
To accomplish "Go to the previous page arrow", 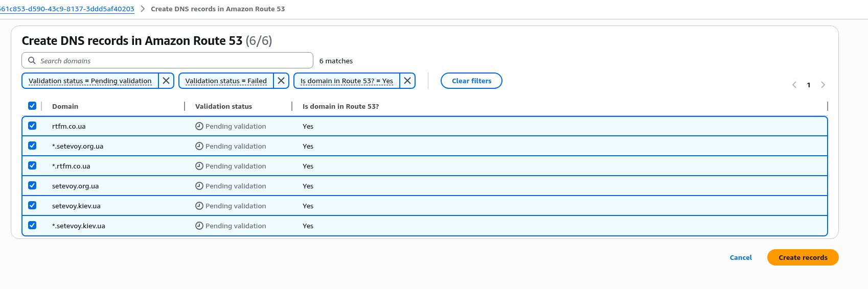I will point(794,85).
